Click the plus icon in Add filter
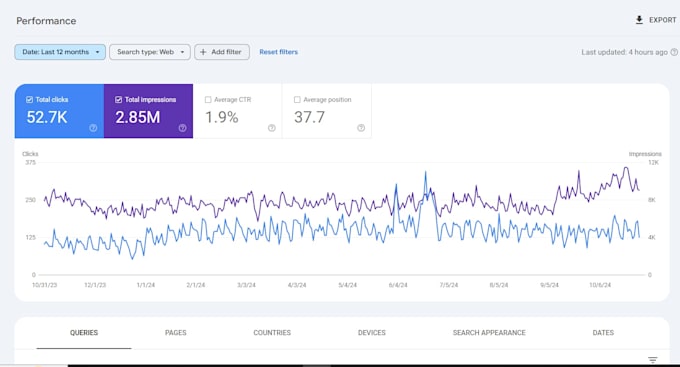Image resolution: width=680 pixels, height=367 pixels. tap(203, 52)
